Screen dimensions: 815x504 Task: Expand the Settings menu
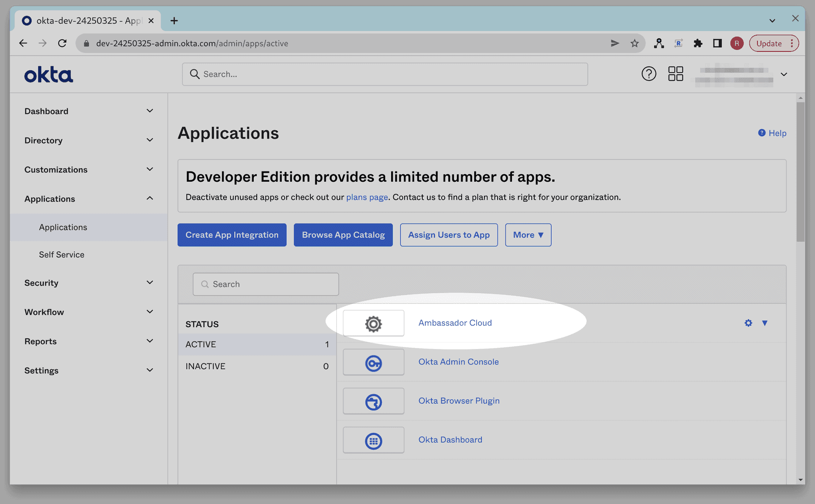tap(88, 370)
